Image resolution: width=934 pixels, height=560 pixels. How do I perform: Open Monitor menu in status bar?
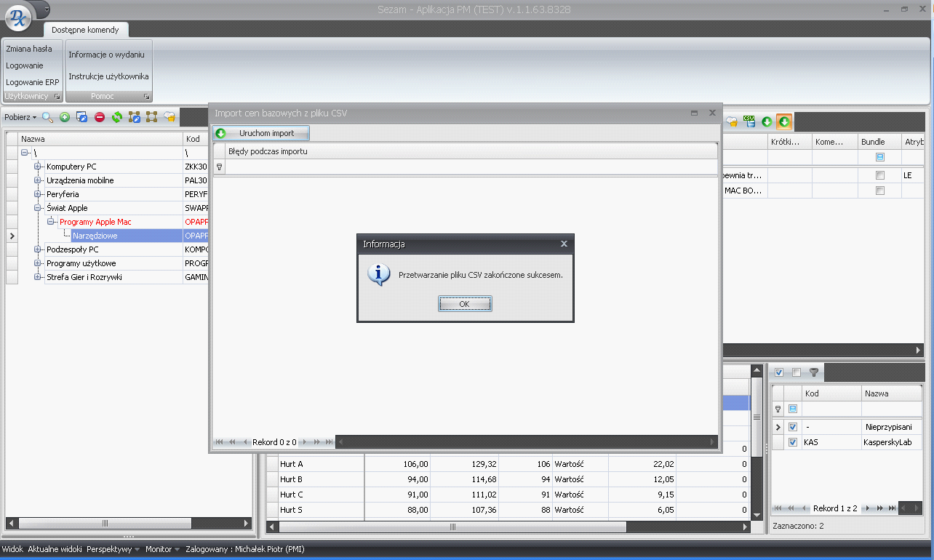click(162, 549)
